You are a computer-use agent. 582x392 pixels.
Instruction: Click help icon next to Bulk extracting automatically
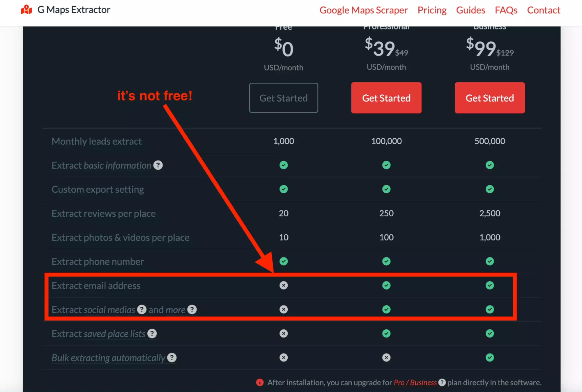tap(172, 357)
